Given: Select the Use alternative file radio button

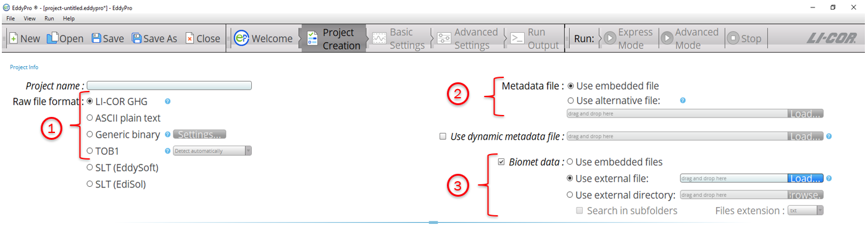Looking at the screenshot, I should click(570, 100).
